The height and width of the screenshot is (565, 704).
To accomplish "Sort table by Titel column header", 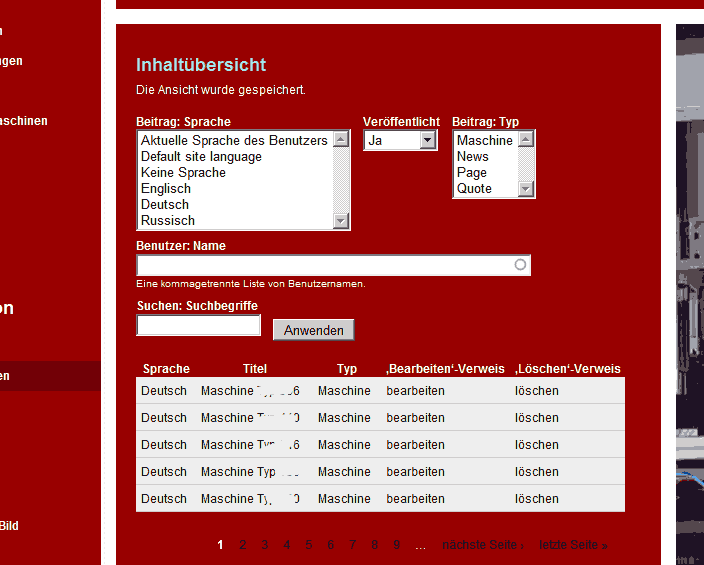I will point(255,369).
